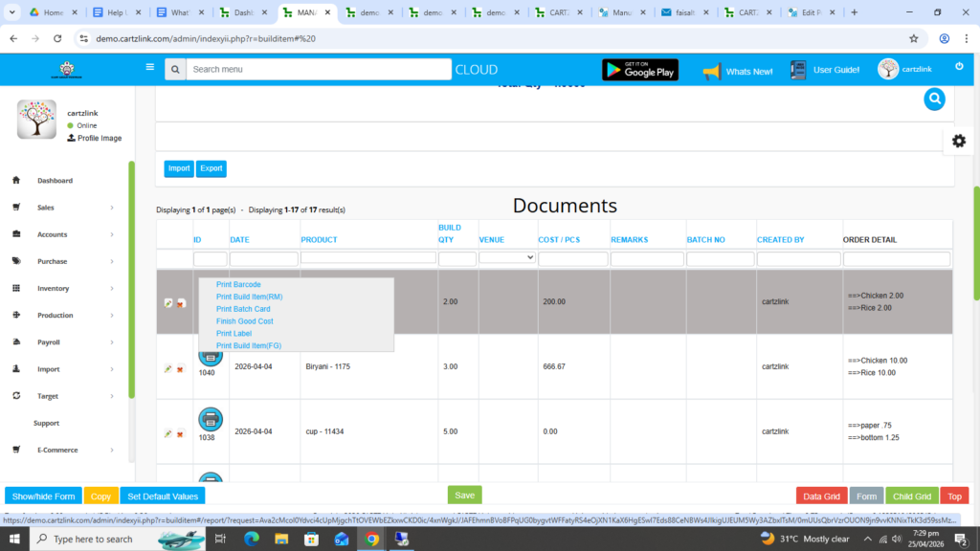Select Print Barcode from the popup menu
Viewport: 980px width, 551px height.
[x=238, y=284]
